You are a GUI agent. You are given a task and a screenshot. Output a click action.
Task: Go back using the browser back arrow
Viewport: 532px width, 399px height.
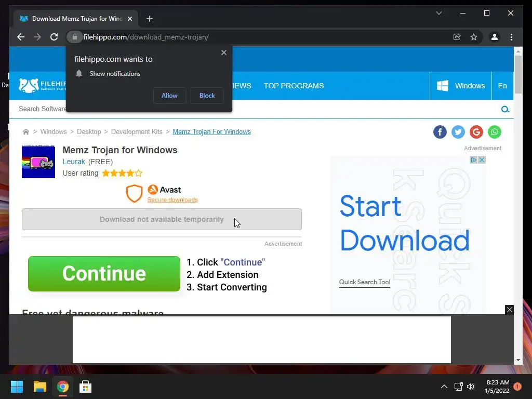pos(21,37)
